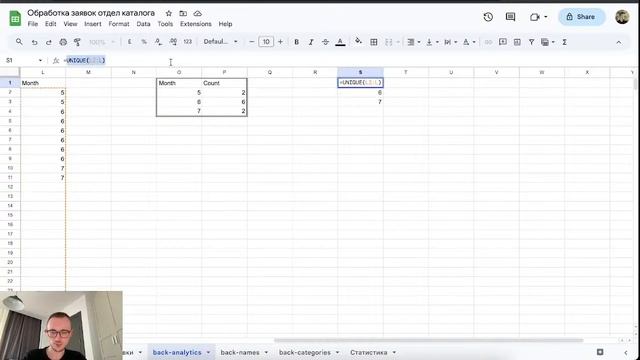640x360 pixels.
Task: Open the back-analytics tab dropdown arrow
Action: pos(208,352)
